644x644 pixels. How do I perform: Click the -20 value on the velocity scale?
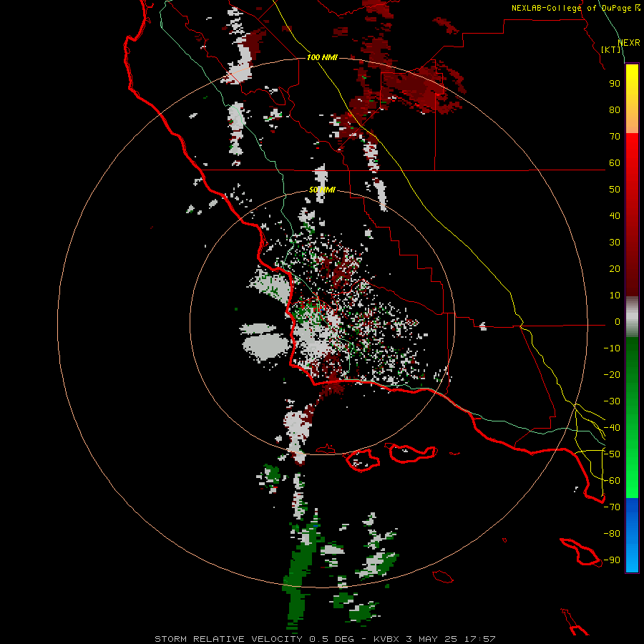click(x=612, y=374)
